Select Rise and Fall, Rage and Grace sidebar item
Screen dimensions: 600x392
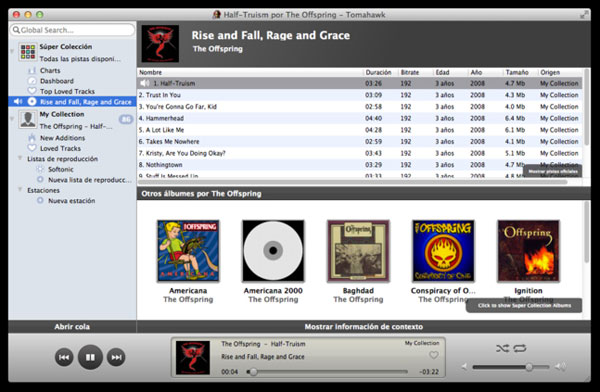(x=72, y=101)
